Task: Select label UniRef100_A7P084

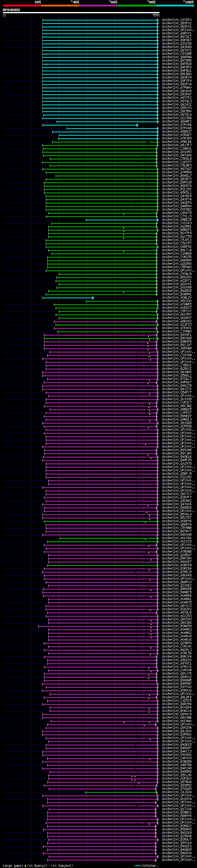Action: 177,125
